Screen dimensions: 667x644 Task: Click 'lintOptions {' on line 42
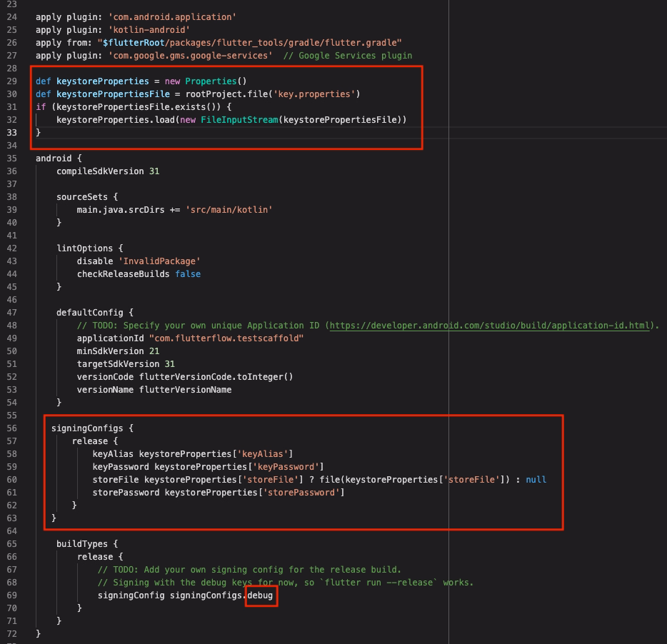coord(90,248)
